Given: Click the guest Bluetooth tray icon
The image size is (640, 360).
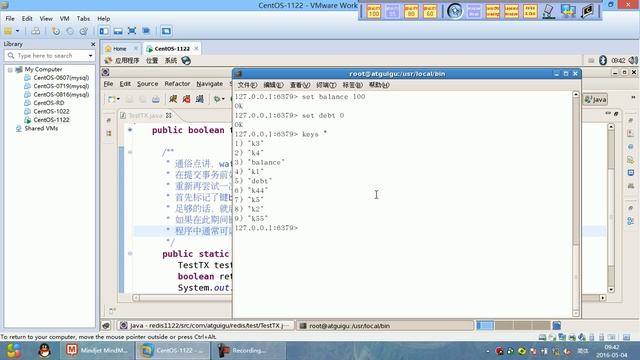Looking at the screenshot, I should (603, 60).
